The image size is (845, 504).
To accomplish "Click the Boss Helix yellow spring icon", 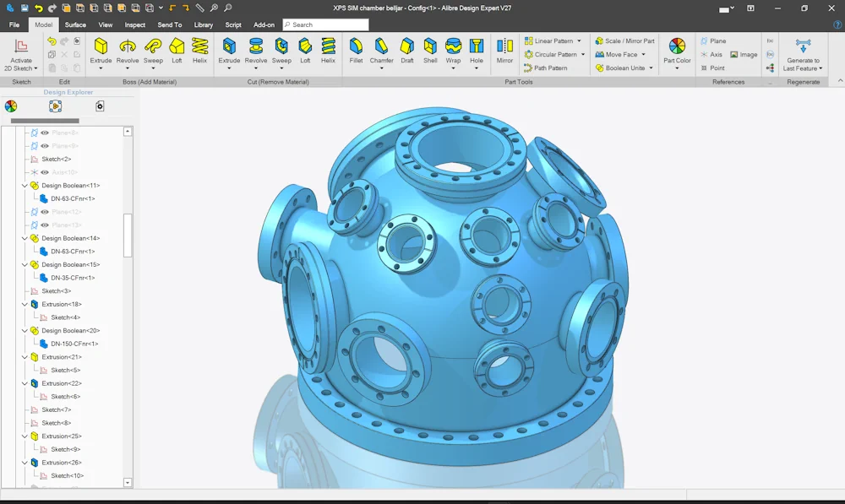I will point(200,46).
